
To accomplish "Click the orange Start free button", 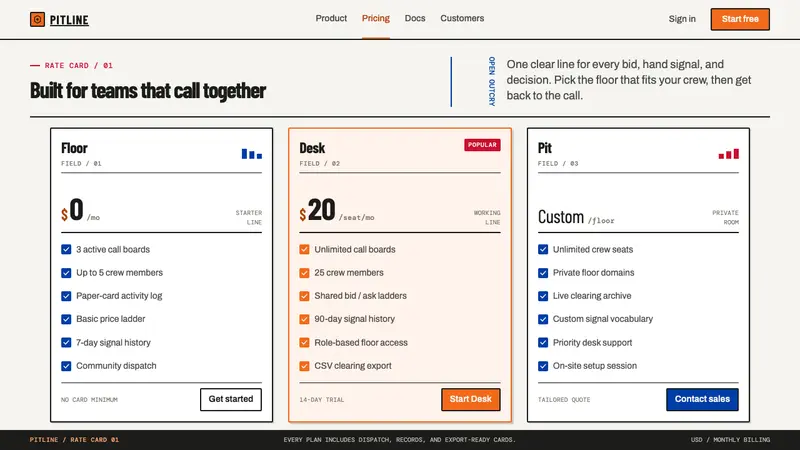I will pyautogui.click(x=740, y=19).
